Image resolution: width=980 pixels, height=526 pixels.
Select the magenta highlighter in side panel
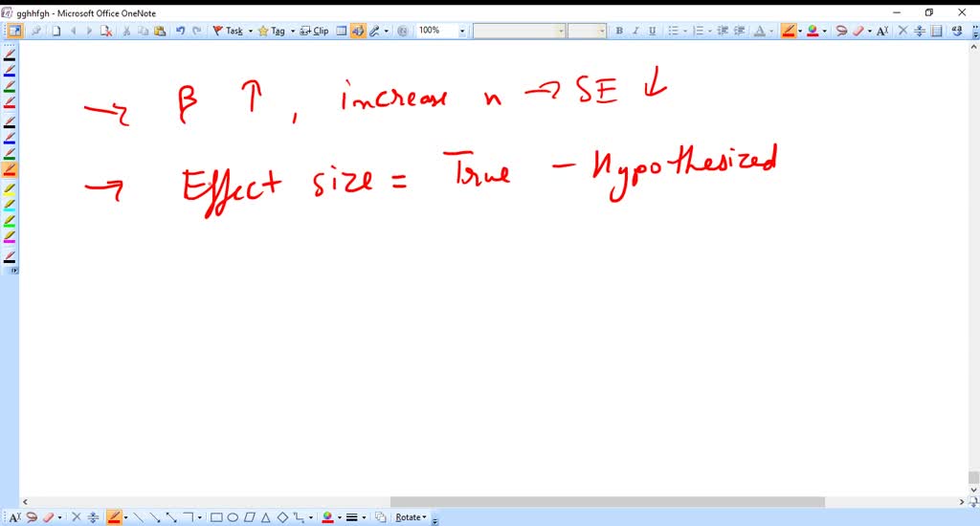10,237
